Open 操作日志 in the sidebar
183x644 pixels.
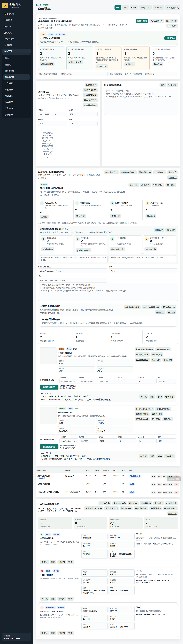point(16,115)
